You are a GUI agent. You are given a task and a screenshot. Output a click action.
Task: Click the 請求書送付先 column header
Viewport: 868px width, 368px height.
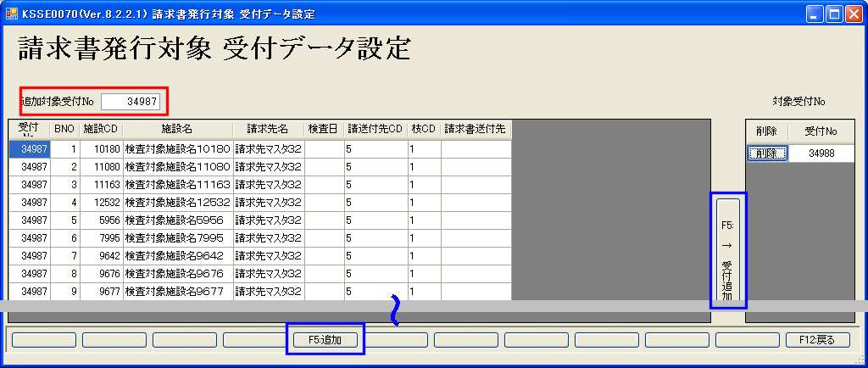tap(475, 129)
